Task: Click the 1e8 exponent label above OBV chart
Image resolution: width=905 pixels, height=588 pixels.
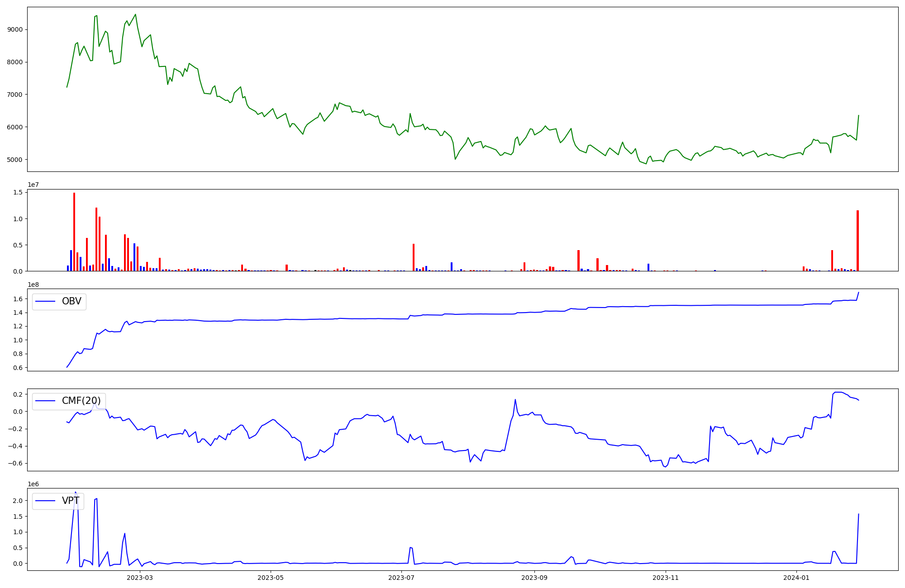Action: [33, 285]
